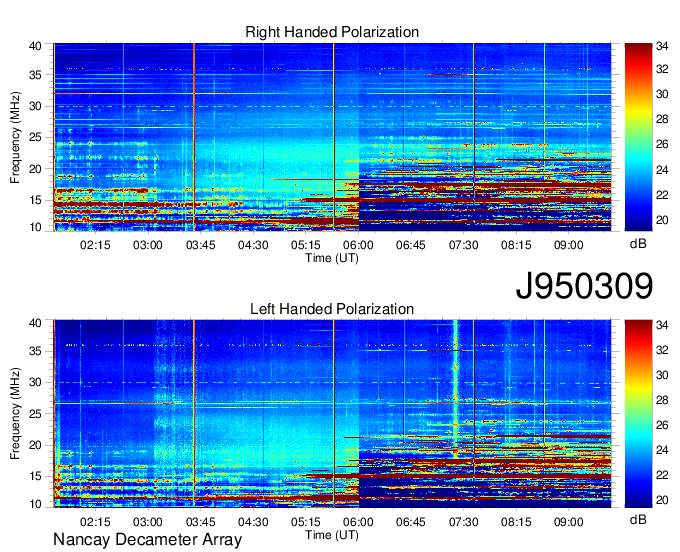
Task: Click the '28' value on Left Handed colorbar
Action: (x=662, y=400)
